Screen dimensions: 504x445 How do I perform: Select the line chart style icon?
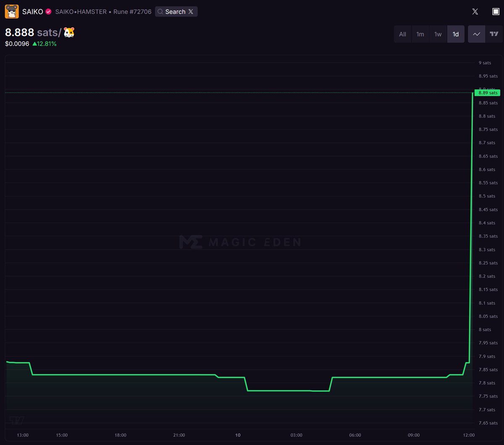pyautogui.click(x=477, y=34)
